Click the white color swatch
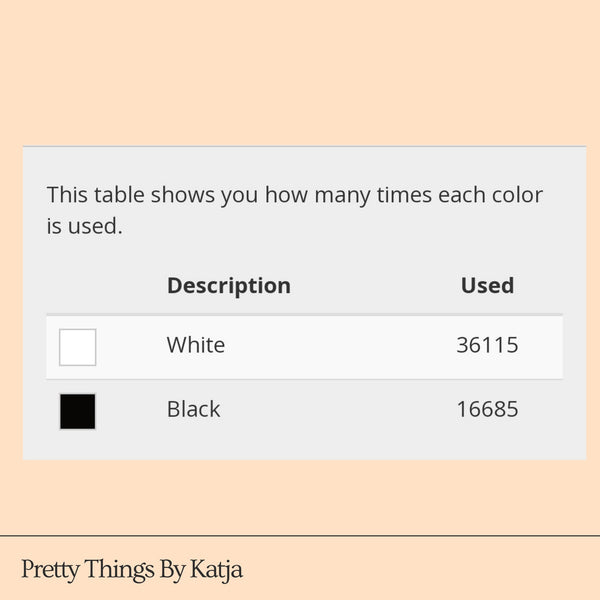This screenshot has width=600, height=600. pos(78,347)
